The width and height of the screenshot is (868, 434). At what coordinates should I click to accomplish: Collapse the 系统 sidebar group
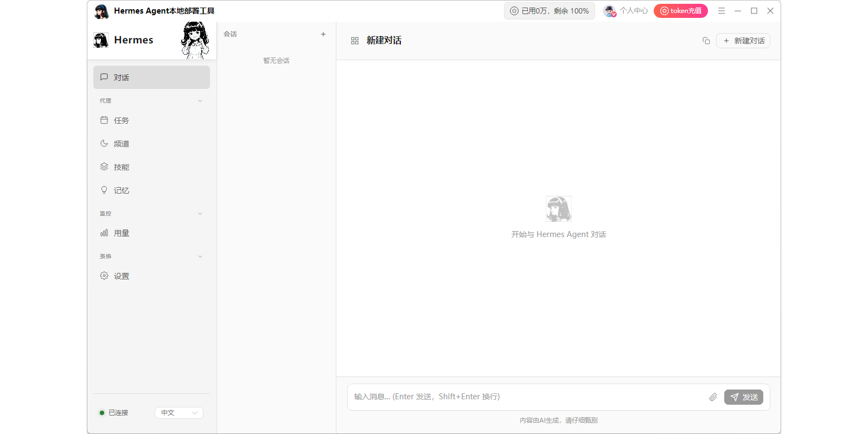(200, 257)
